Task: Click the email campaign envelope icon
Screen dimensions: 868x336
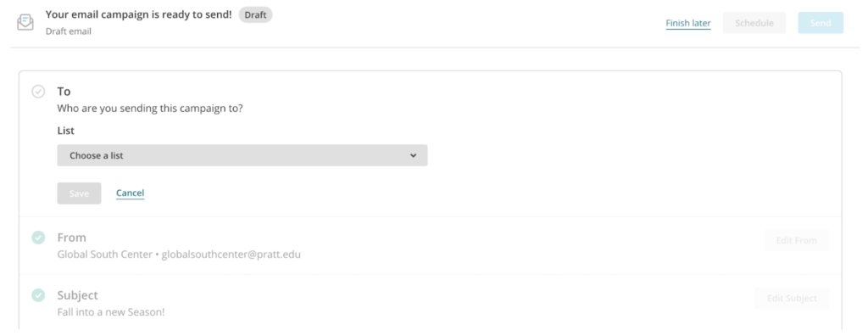Action: (25, 22)
